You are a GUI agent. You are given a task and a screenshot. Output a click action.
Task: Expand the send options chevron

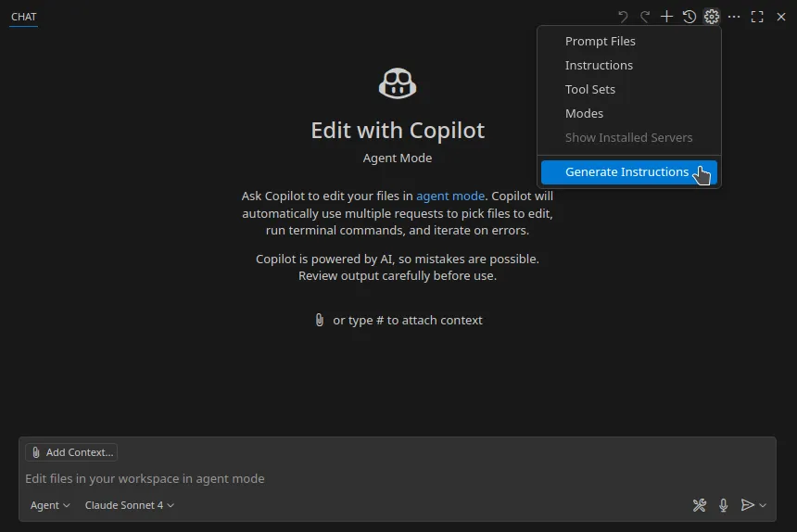(763, 505)
